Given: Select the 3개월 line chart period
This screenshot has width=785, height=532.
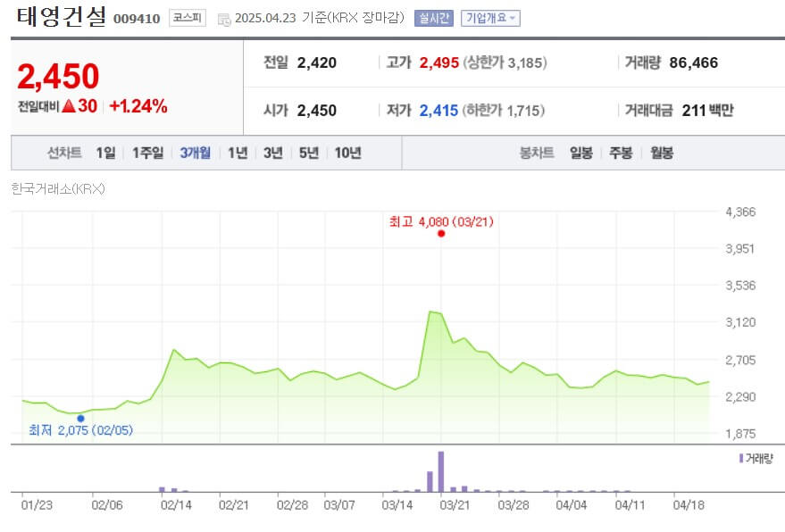Looking at the screenshot, I should click(196, 153).
